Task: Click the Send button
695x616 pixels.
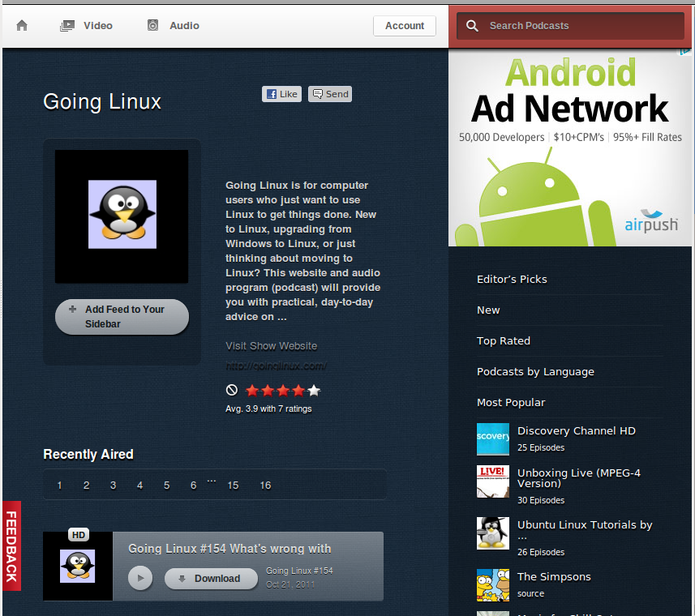Action: [330, 94]
